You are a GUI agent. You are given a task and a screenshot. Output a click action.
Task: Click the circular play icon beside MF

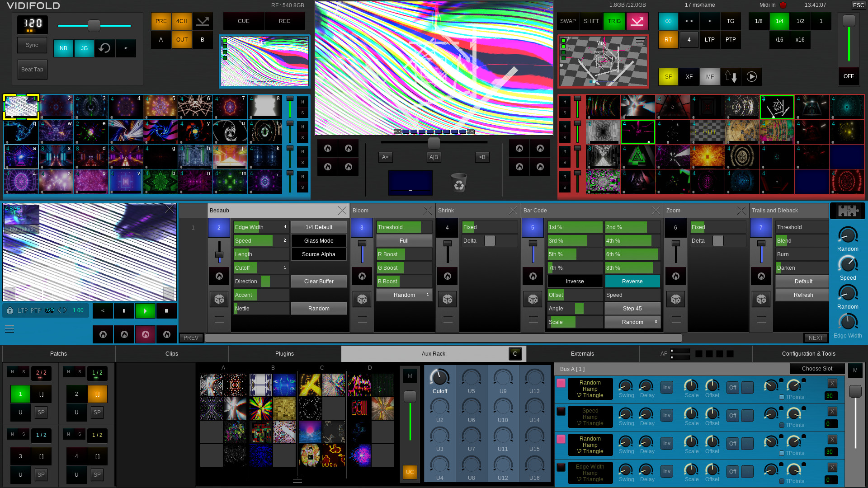(x=751, y=77)
